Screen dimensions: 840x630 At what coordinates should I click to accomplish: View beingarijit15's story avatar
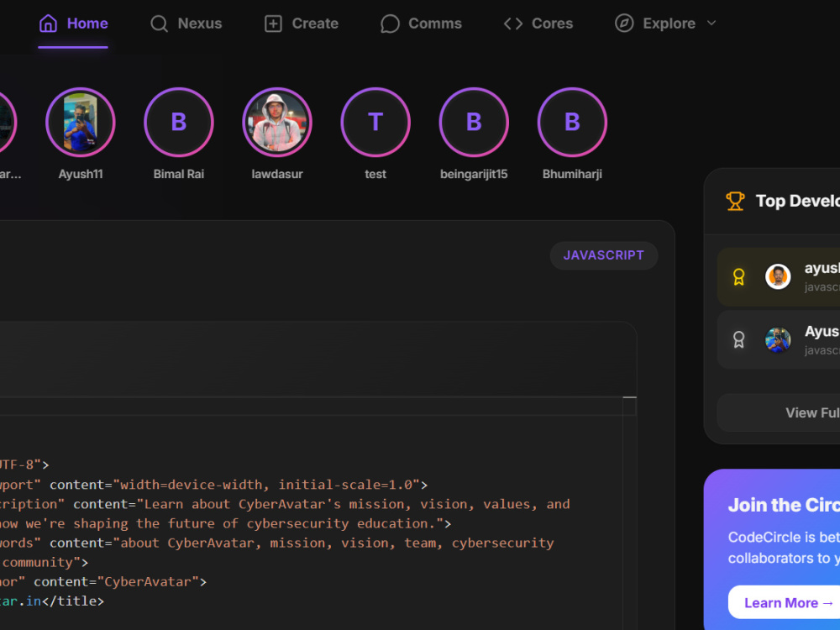(x=474, y=122)
